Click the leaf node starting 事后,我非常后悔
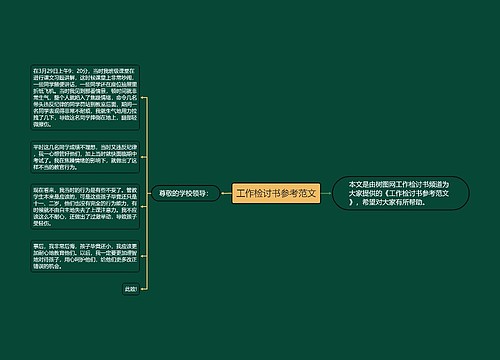 pyautogui.click(x=85, y=256)
